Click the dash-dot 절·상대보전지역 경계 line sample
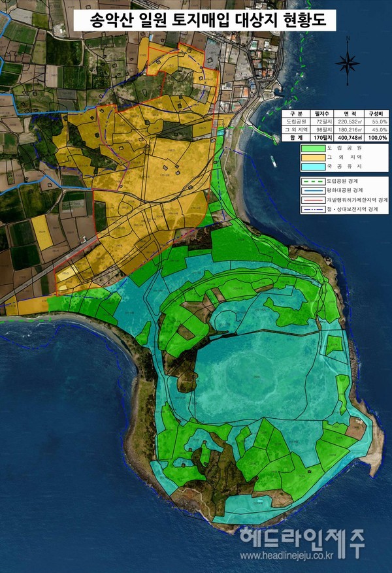 pos(312,209)
